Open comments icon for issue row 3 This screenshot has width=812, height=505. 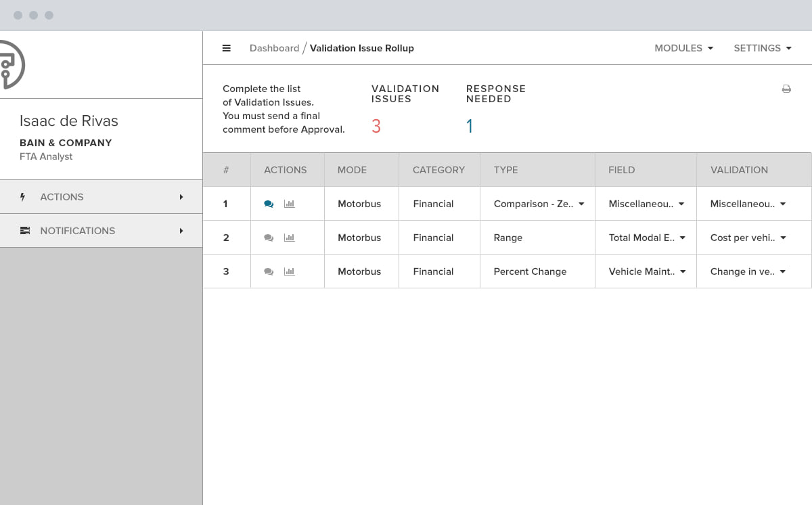pyautogui.click(x=269, y=271)
